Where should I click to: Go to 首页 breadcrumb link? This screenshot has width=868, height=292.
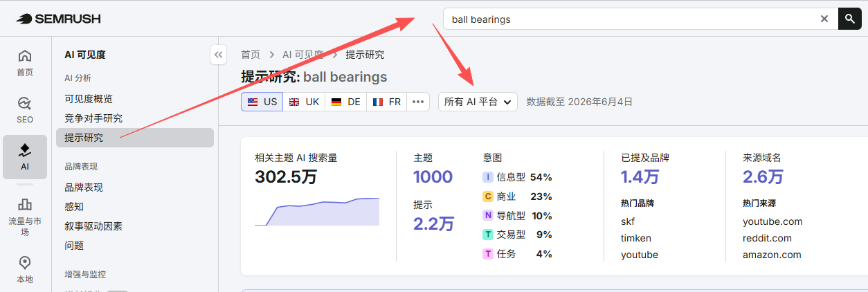pos(251,55)
